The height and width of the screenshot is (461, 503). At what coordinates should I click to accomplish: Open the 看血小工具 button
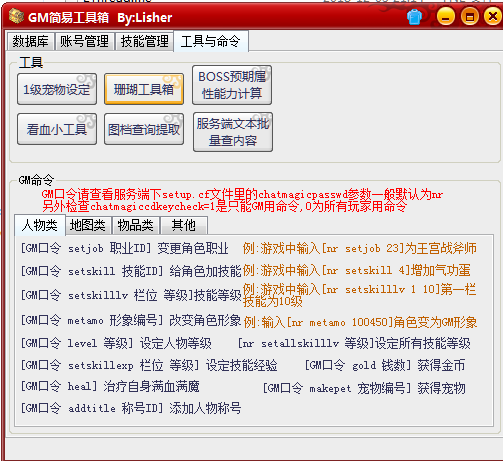(57, 129)
